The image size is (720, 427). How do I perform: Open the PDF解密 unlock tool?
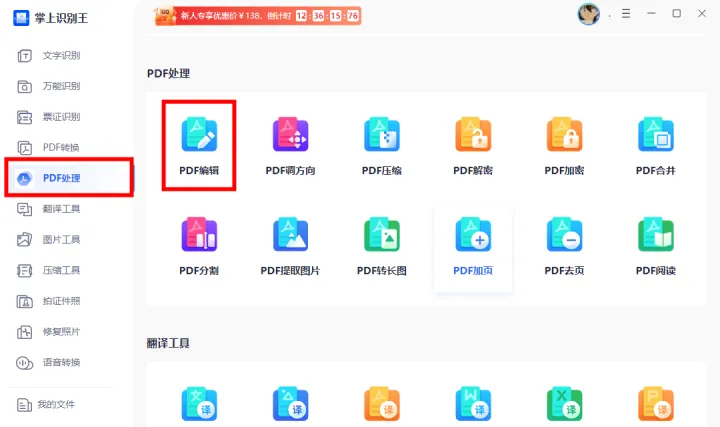tap(473, 145)
